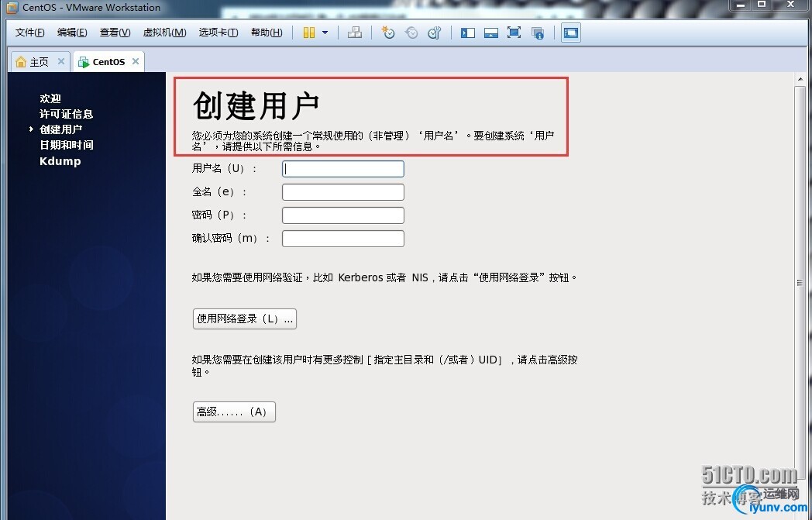Click the 创建用户 heading text
812x520 pixels.
pyautogui.click(x=256, y=105)
